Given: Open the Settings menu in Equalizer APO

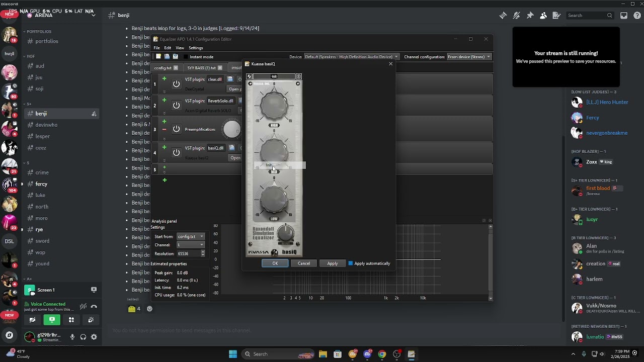Looking at the screenshot, I should pyautogui.click(x=196, y=48).
